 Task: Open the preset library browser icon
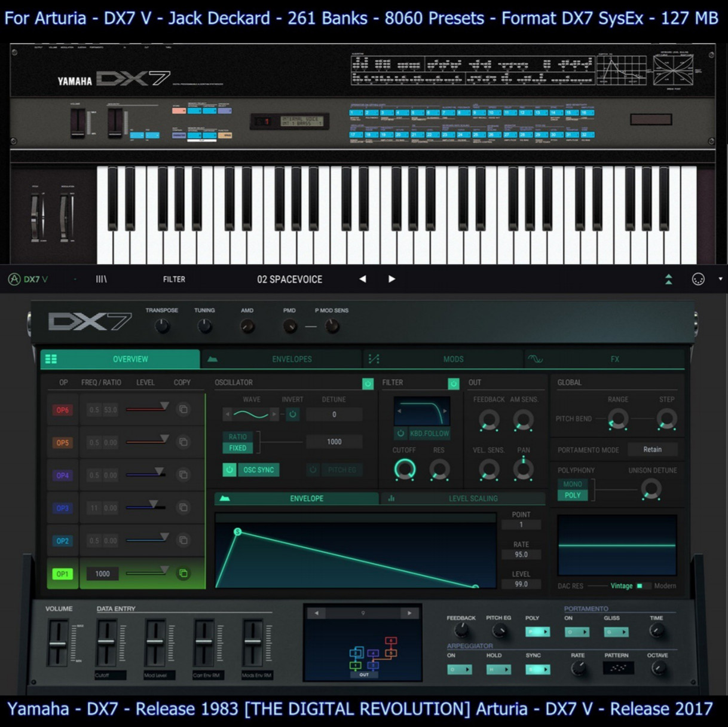tap(102, 279)
